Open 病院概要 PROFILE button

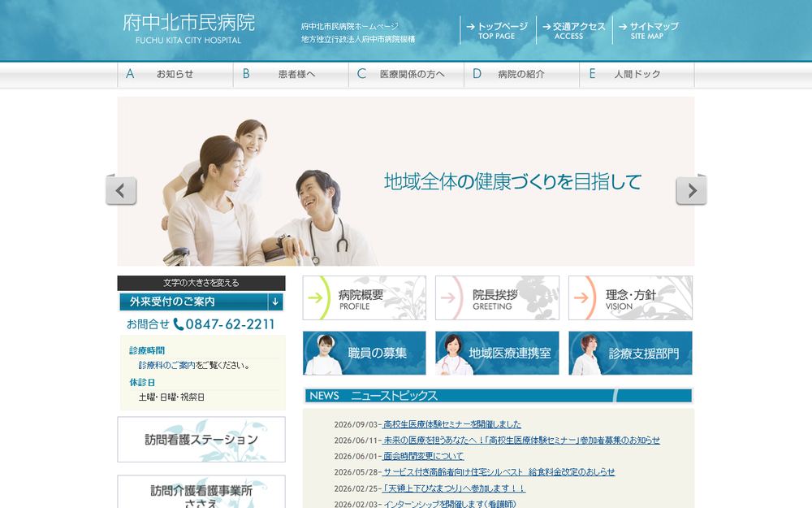(365, 298)
